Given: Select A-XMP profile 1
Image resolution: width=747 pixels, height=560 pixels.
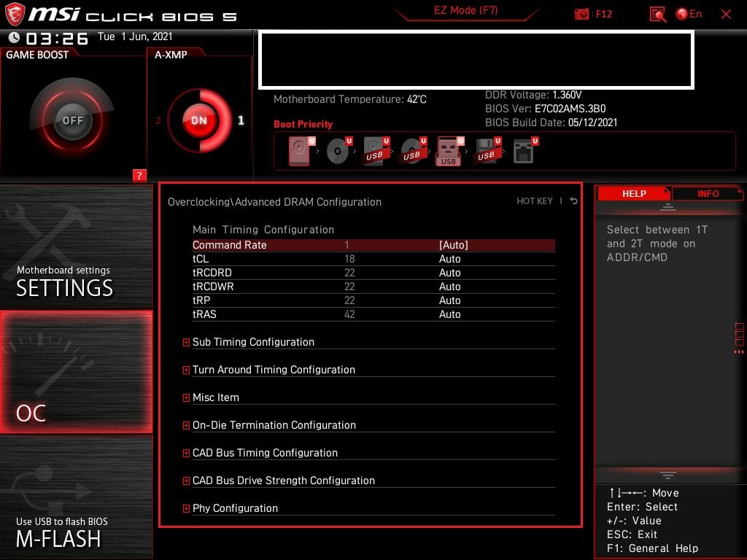Looking at the screenshot, I should (x=241, y=120).
